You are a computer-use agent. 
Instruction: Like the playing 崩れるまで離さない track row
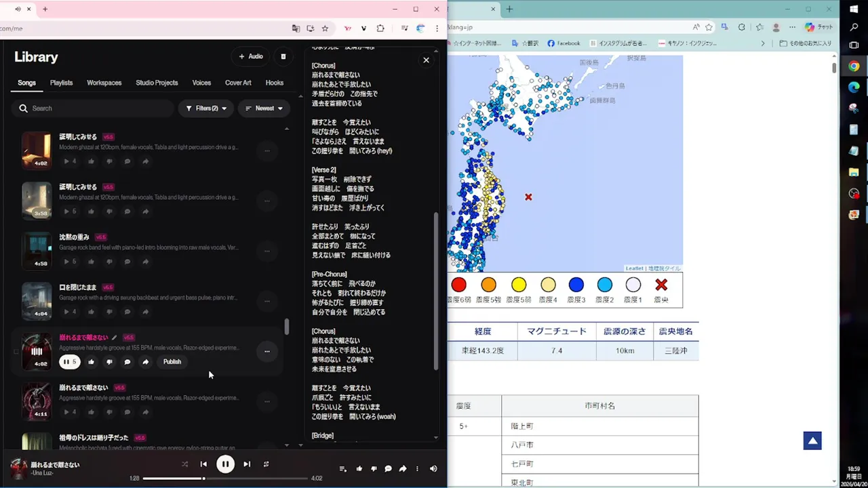click(x=91, y=362)
